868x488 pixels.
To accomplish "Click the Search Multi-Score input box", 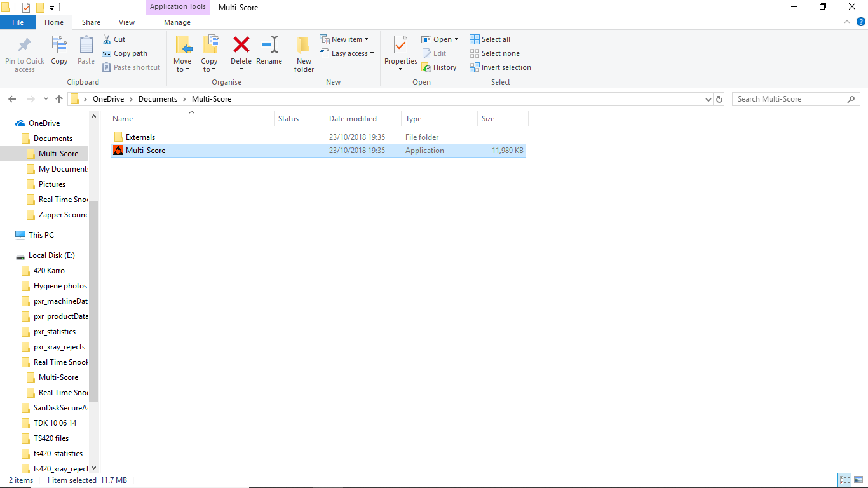I will [x=790, y=99].
